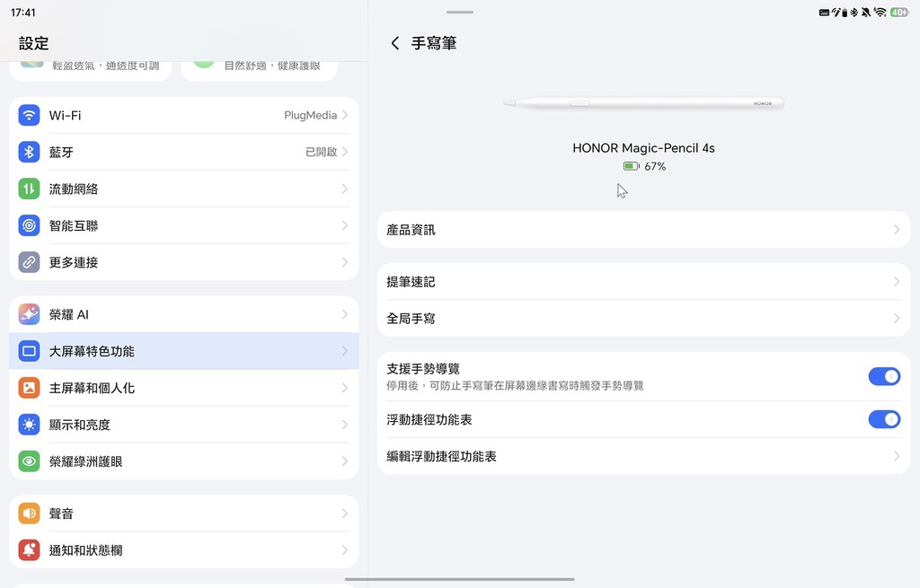Tap the HONOR Magic-Pencil 4s stylus image

643,104
